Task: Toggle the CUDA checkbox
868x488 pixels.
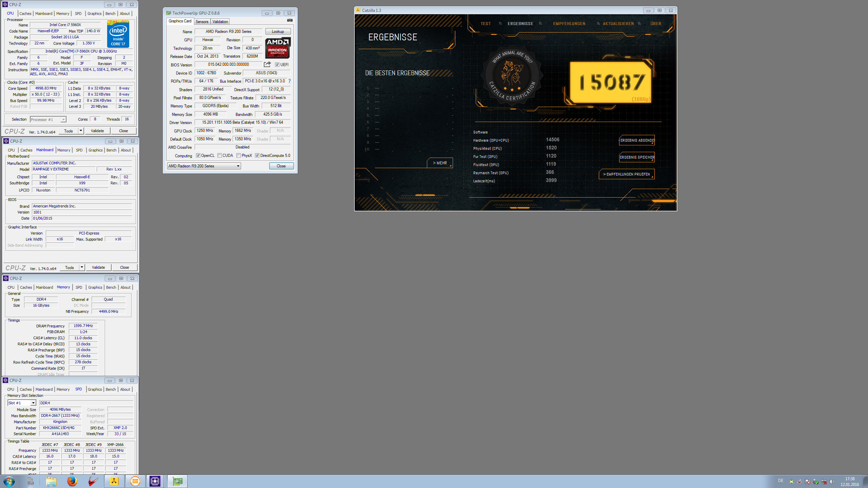Action: 219,156
